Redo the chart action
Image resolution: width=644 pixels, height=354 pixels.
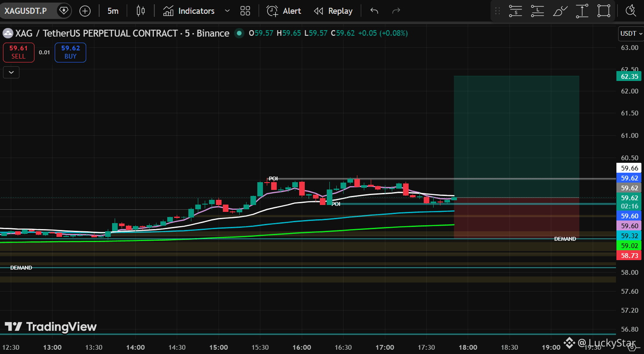pos(396,11)
